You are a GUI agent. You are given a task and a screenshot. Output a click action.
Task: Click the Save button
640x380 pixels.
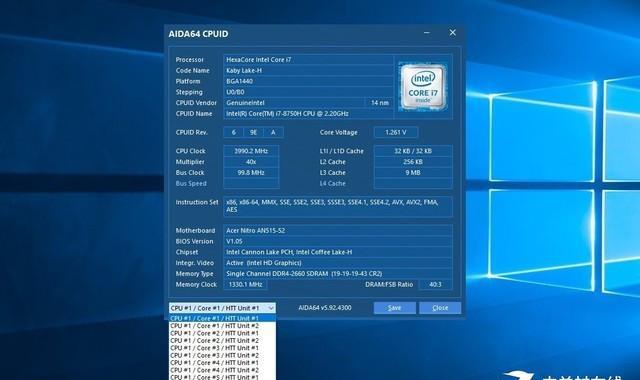[395, 308]
